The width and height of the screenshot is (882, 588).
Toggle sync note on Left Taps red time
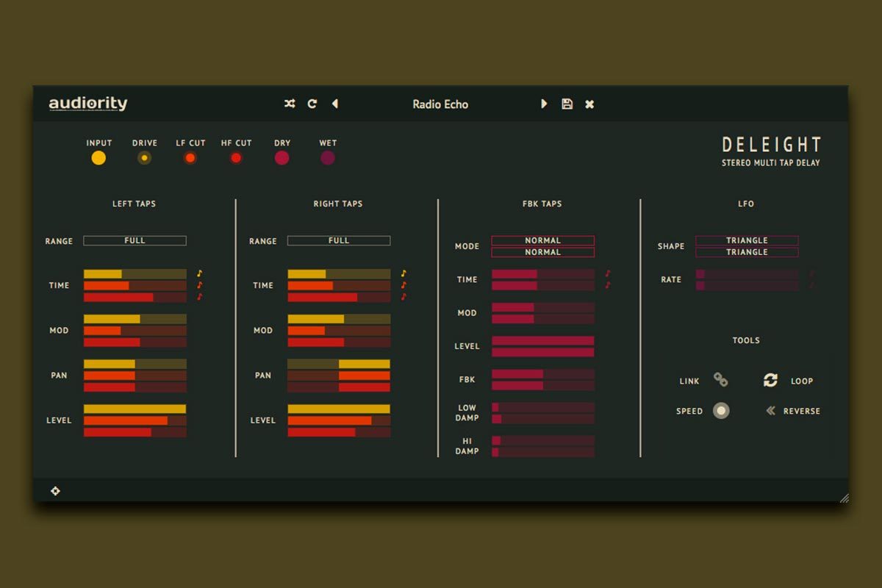(199, 297)
